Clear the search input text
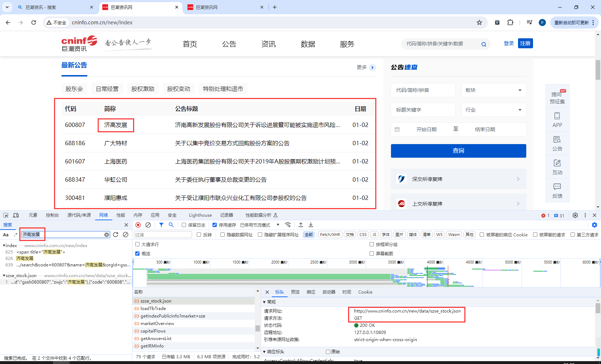 coord(107,235)
